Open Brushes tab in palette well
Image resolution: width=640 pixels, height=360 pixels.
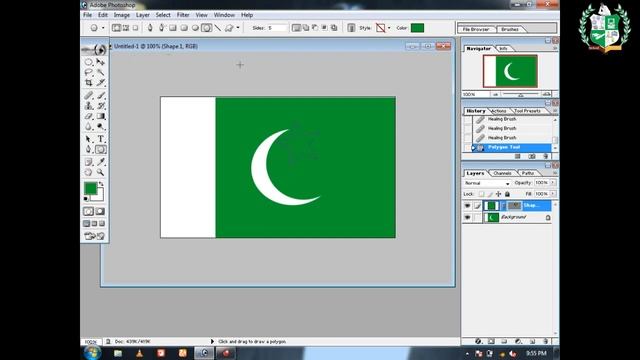coord(509,29)
